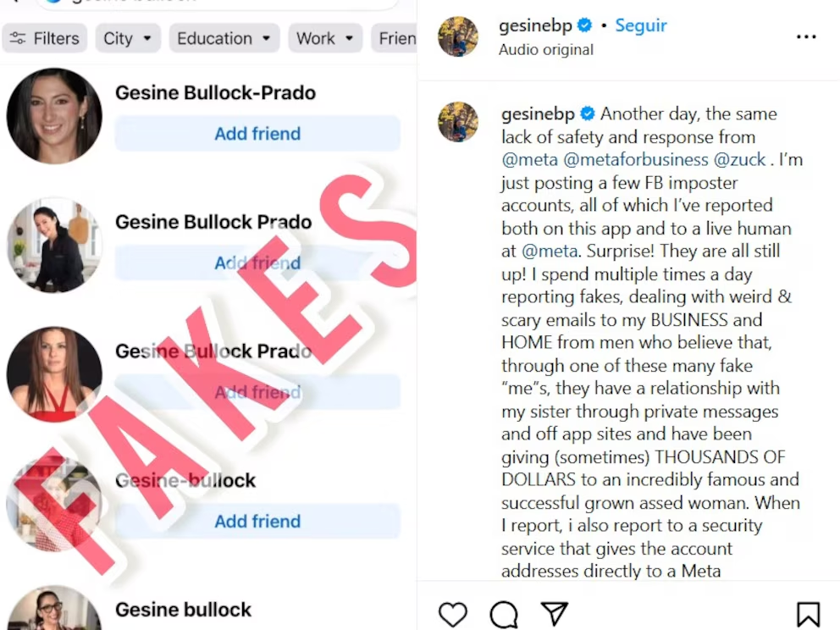The width and height of the screenshot is (840, 630).
Task: Add friend for Gesine Bullock-Prado
Action: click(x=257, y=134)
